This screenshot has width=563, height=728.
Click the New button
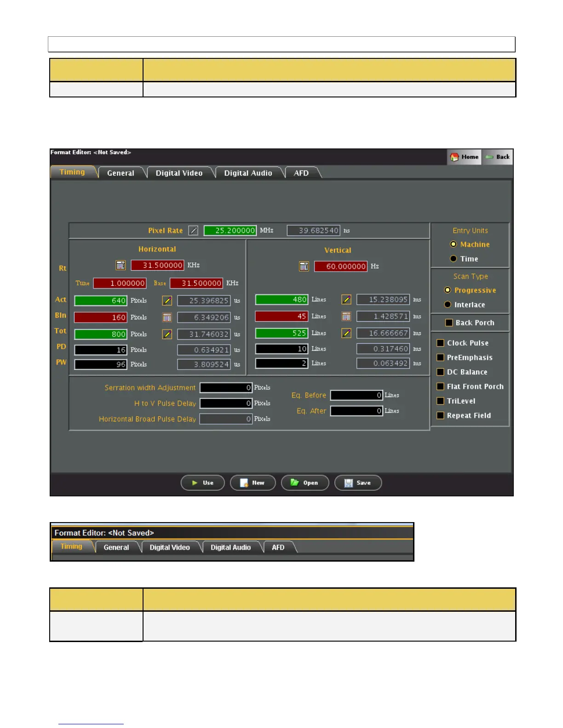click(253, 483)
